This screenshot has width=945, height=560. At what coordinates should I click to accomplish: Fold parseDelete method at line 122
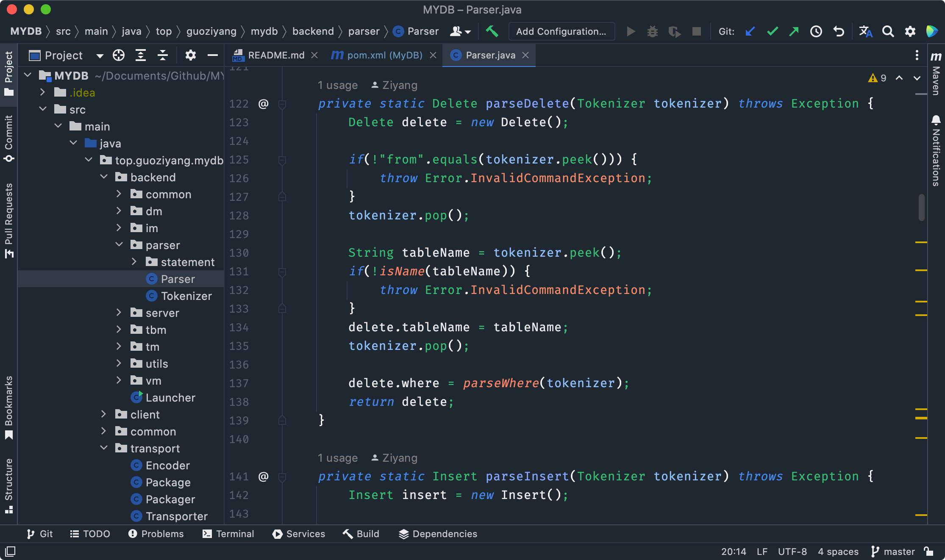click(282, 104)
